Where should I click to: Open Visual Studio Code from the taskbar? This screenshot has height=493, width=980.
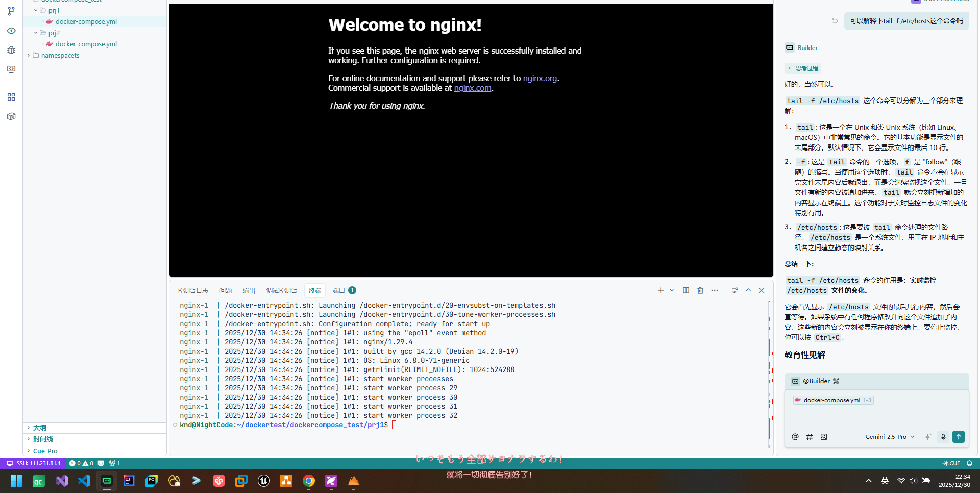click(x=84, y=481)
